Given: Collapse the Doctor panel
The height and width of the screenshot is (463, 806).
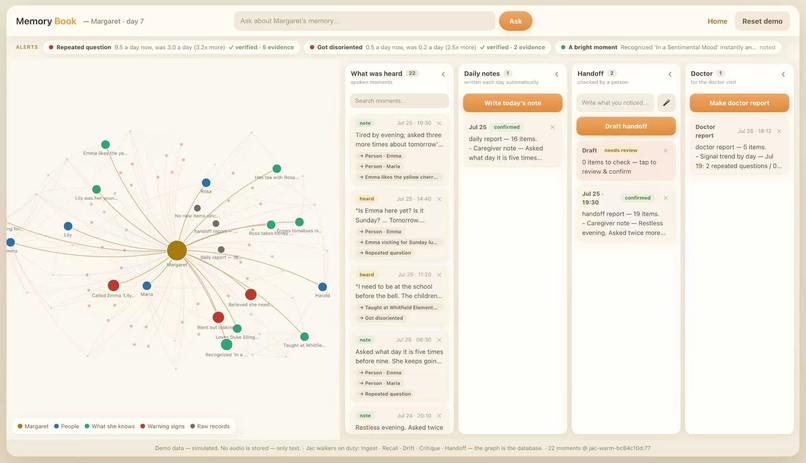Looking at the screenshot, I should (783, 75).
